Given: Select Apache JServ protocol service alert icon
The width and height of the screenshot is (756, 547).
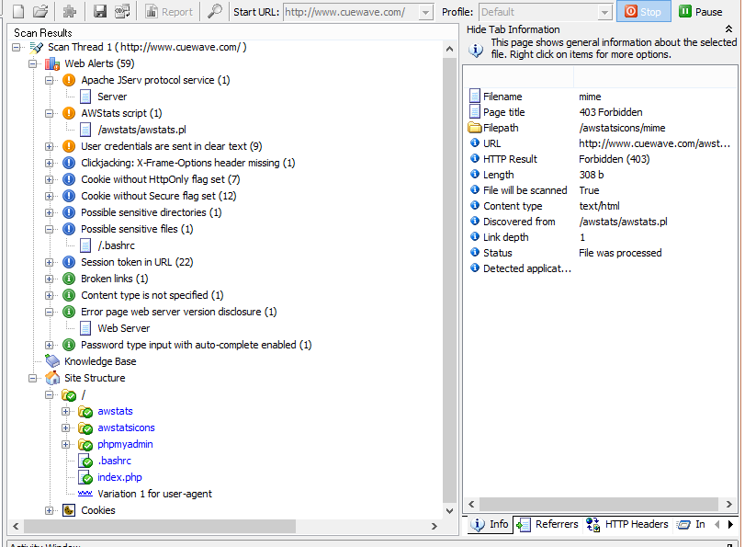Looking at the screenshot, I should click(x=69, y=80).
